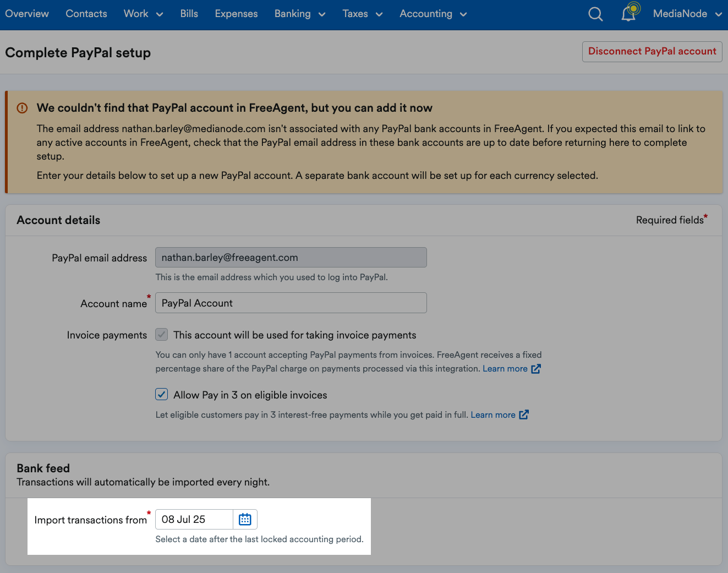Click 'Allow Pay in 3 on eligible invoices' label
This screenshot has height=573, width=728.
(x=250, y=395)
